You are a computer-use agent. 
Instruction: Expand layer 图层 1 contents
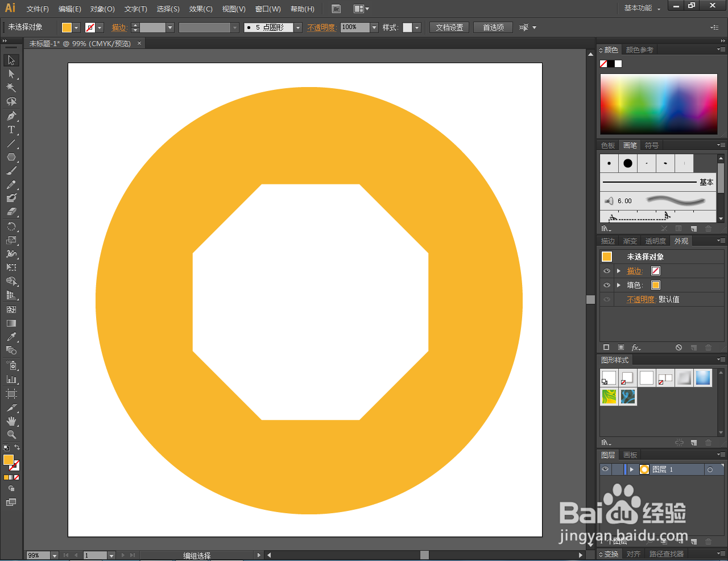pyautogui.click(x=631, y=469)
